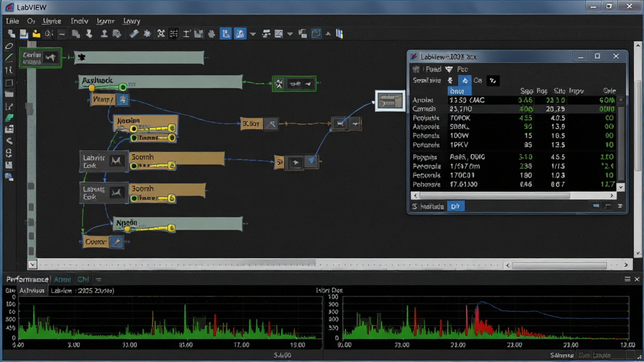The width and height of the screenshot is (644, 362).
Task: Click the black square icon beside Os in dialog
Action: coord(492,81)
